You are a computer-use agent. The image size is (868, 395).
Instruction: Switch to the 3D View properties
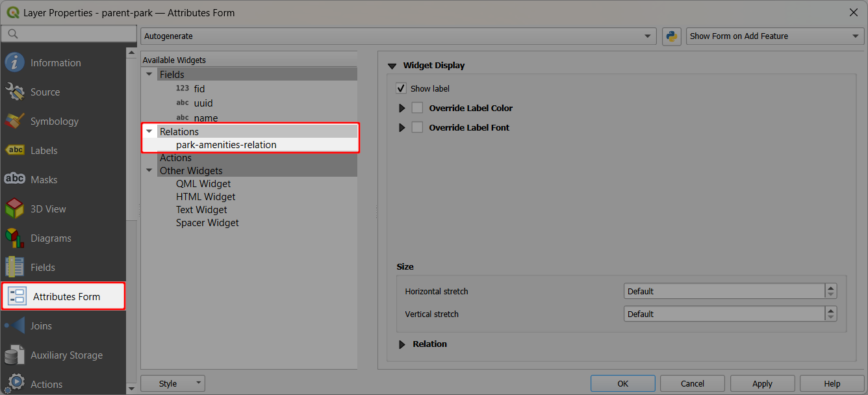pyautogui.click(x=49, y=209)
